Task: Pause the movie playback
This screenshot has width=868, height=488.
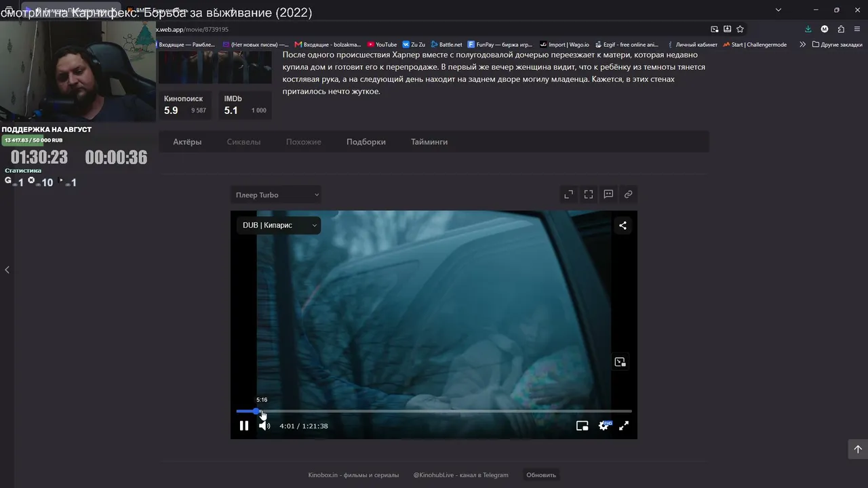Action: click(244, 426)
